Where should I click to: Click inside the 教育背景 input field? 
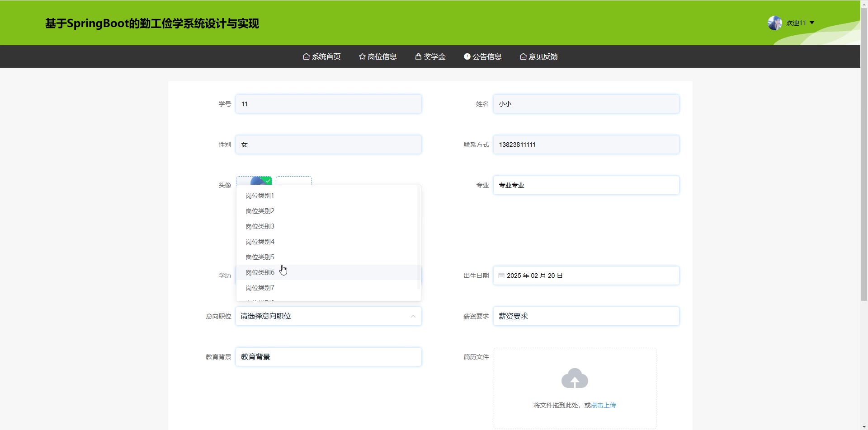pyautogui.click(x=329, y=356)
